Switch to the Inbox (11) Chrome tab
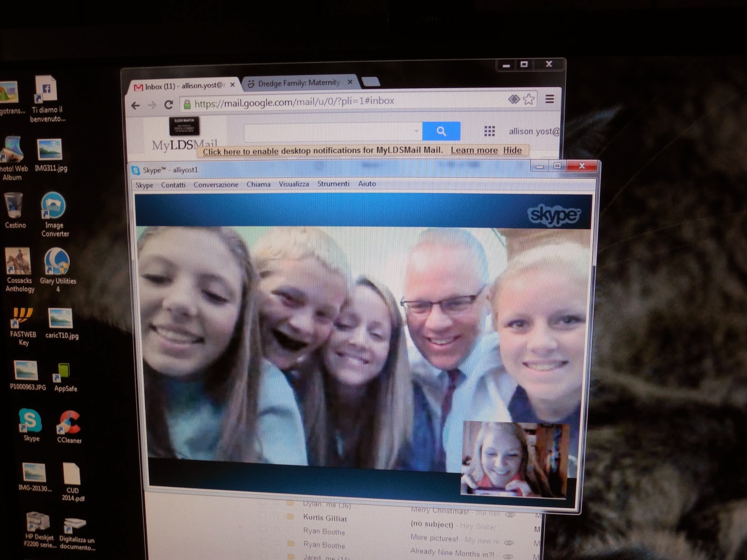747x560 pixels. (x=184, y=86)
